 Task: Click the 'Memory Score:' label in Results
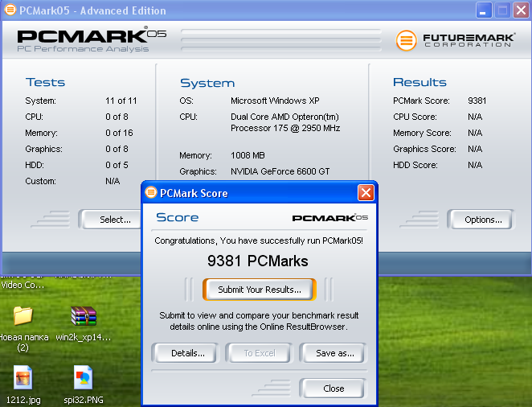tap(422, 133)
